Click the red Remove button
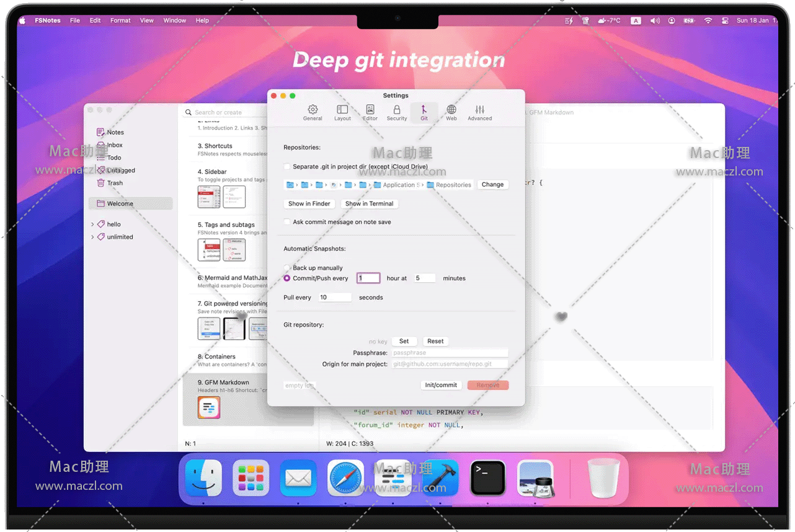 [488, 385]
